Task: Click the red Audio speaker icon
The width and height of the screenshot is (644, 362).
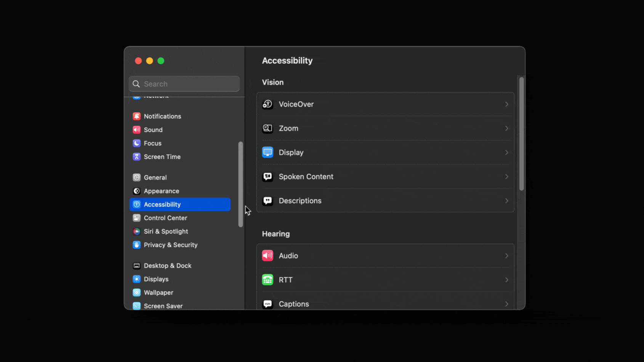Action: [x=268, y=255]
